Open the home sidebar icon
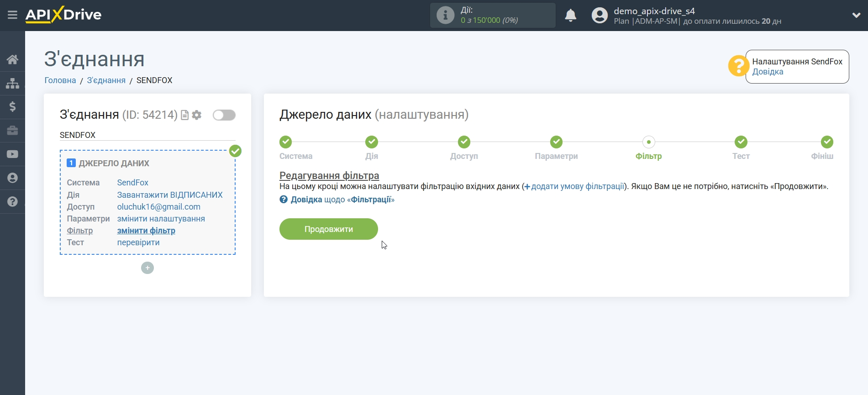This screenshot has height=395, width=868. point(12,59)
